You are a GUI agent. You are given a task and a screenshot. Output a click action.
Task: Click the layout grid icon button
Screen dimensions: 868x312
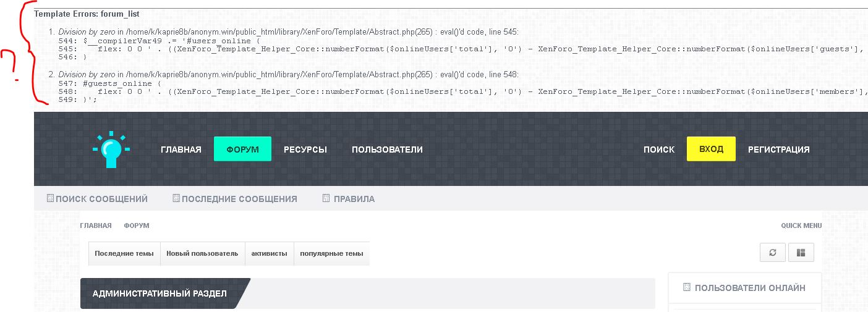point(801,252)
